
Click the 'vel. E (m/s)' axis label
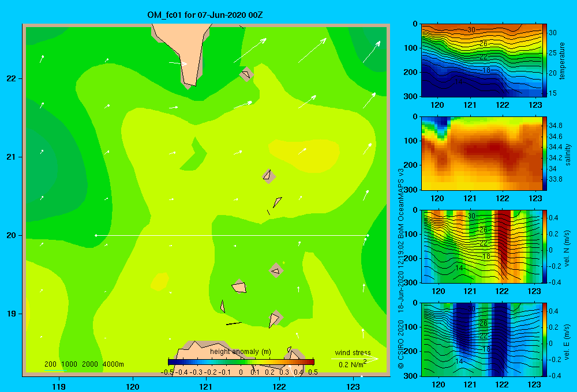pos(567,342)
